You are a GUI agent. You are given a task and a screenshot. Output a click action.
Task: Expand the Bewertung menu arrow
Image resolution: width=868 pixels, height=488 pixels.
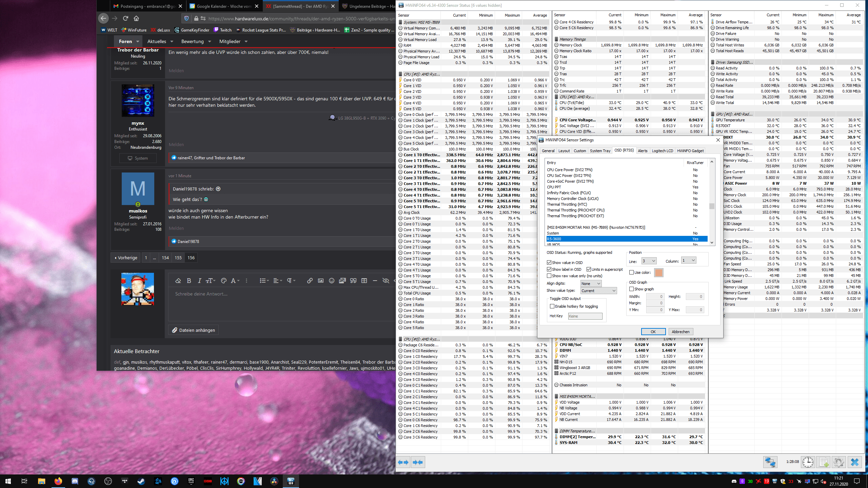209,41
